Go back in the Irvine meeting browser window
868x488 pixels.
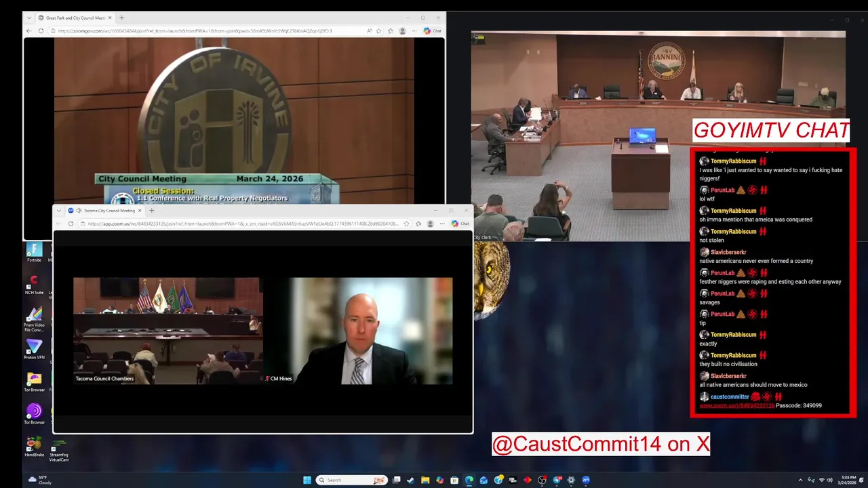[x=28, y=30]
